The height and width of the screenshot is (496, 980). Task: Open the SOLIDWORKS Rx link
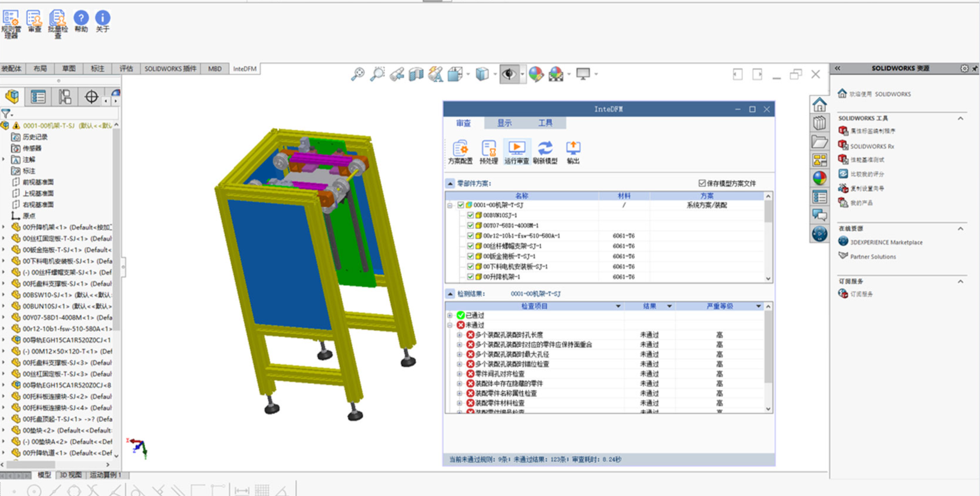coord(871,146)
